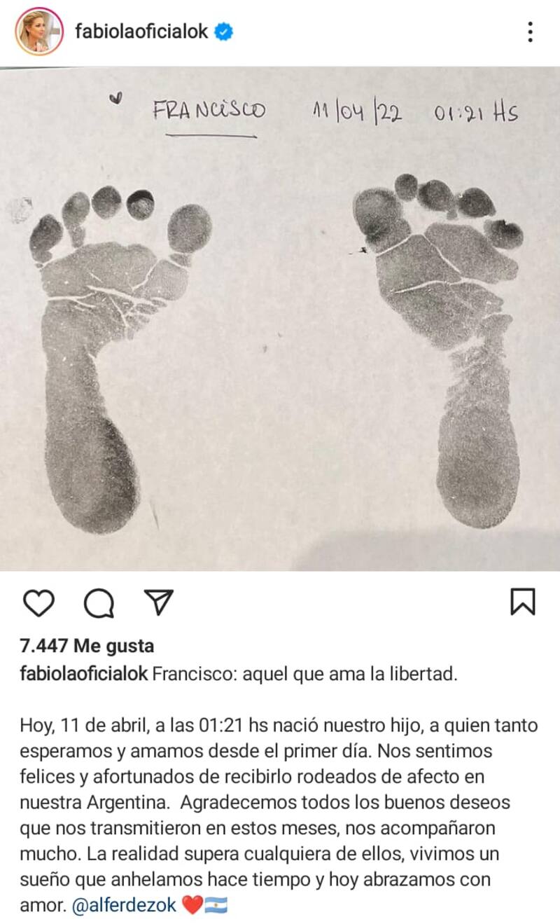560x924 pixels.
Task: View the 7.447 Me gusta likes list
Action: coord(87,645)
